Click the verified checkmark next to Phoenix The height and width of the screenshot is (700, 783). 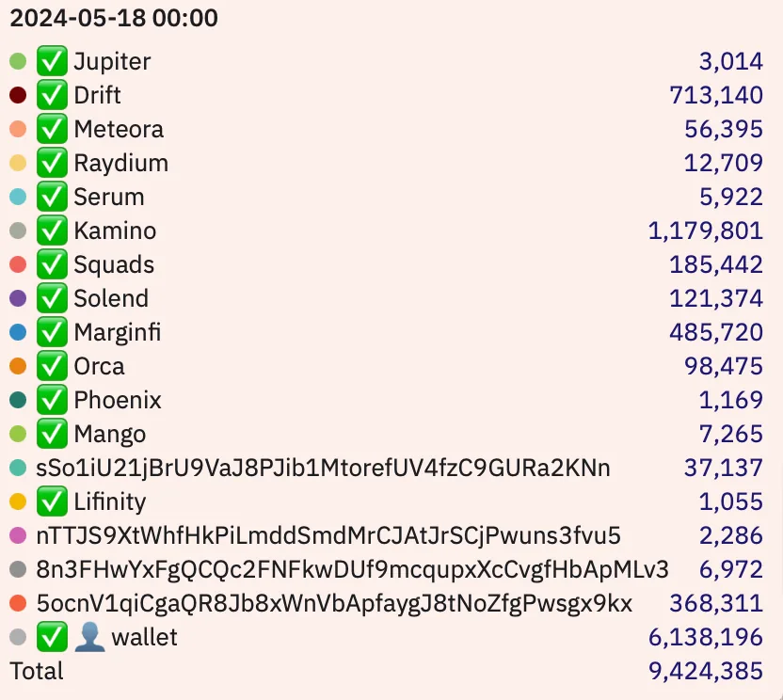pos(52,400)
